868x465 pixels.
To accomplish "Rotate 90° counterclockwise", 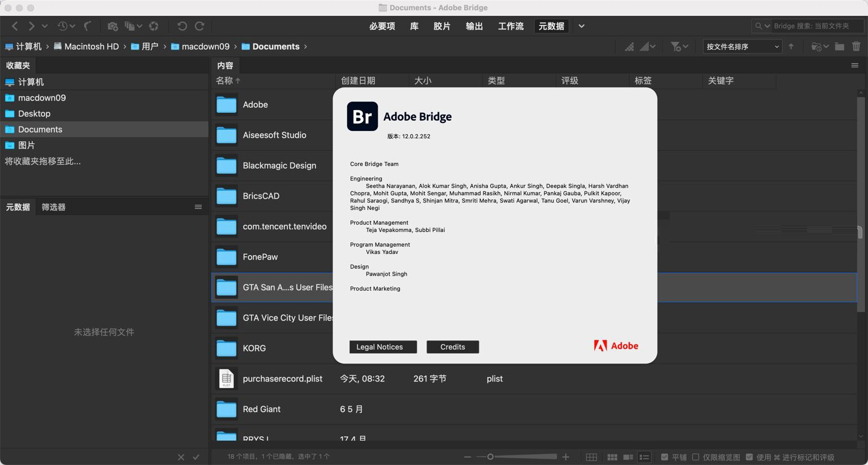I will (x=182, y=26).
